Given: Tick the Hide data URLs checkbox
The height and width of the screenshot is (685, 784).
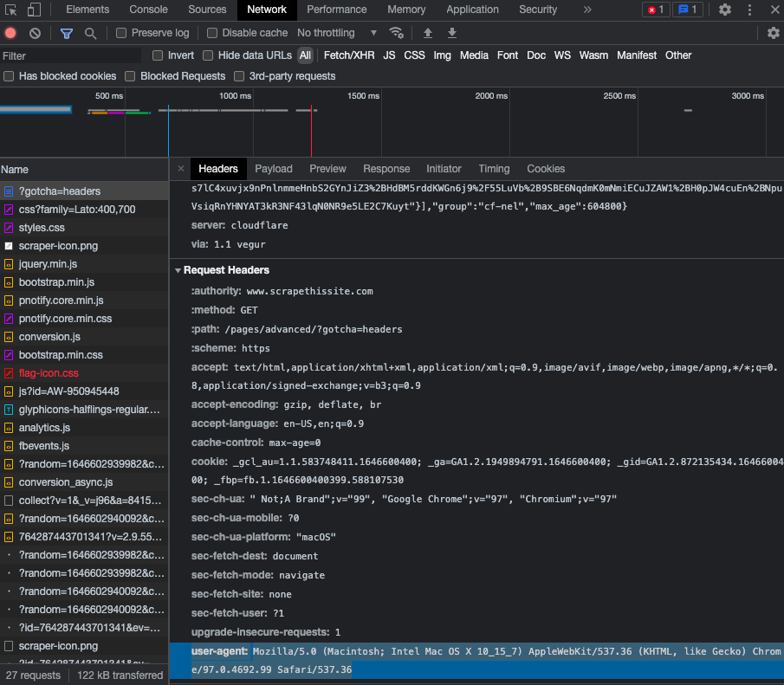Looking at the screenshot, I should coord(208,55).
